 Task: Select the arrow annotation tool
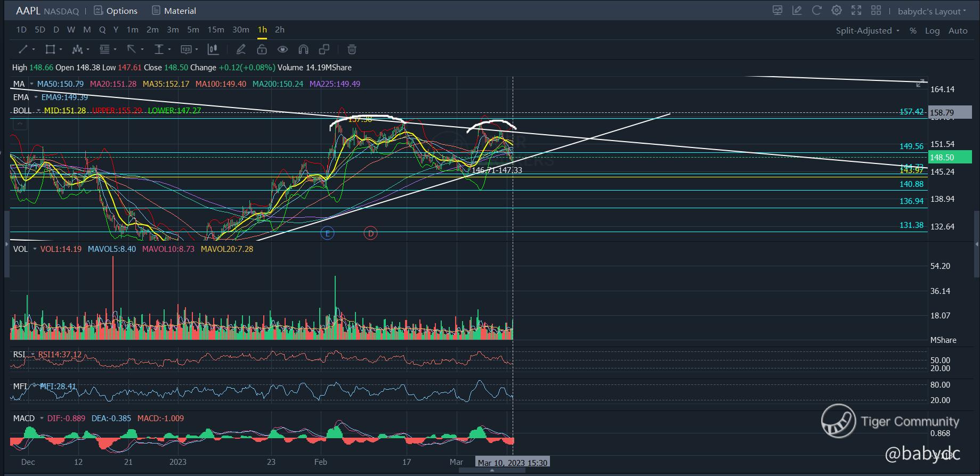(131, 50)
